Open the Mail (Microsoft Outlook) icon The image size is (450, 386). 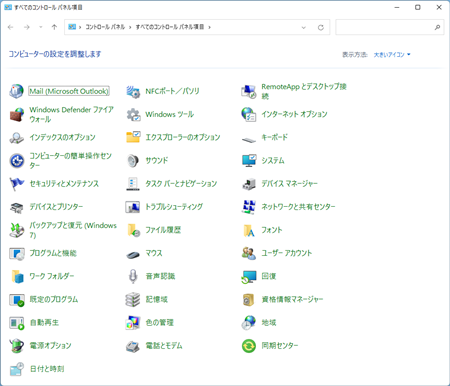16,91
